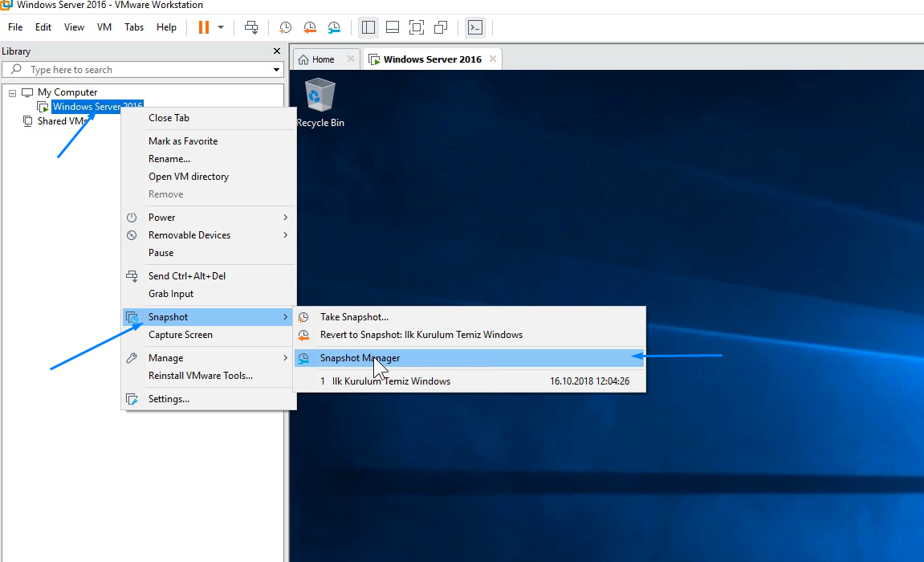Open the Help menu
The width and height of the screenshot is (924, 562).
(166, 27)
